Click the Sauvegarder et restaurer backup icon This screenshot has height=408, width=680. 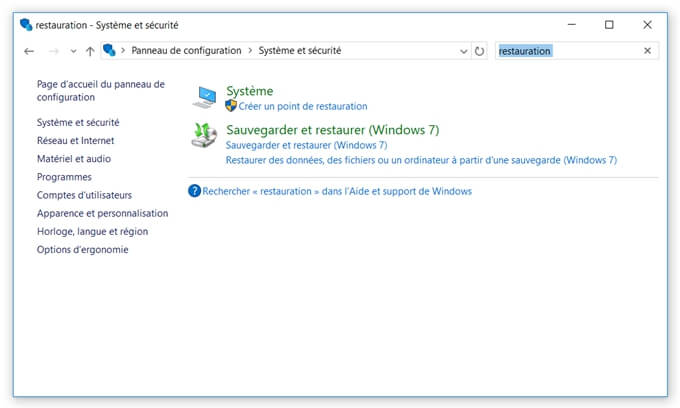(204, 135)
